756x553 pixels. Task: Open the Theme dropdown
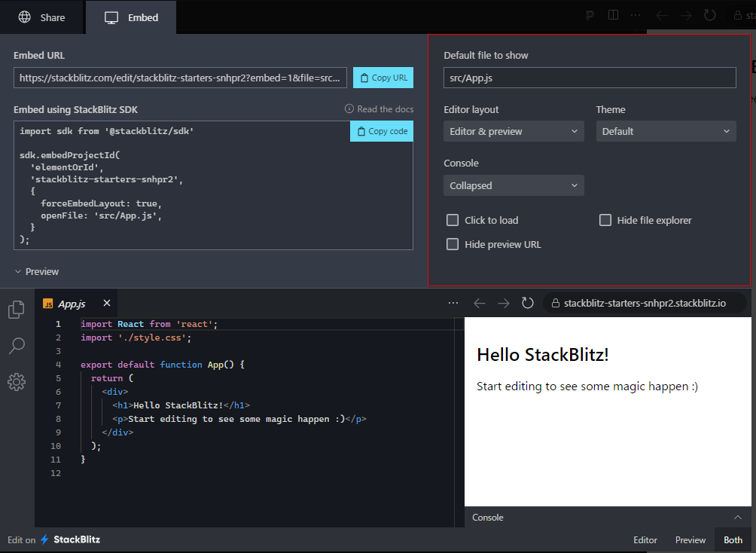coord(666,131)
